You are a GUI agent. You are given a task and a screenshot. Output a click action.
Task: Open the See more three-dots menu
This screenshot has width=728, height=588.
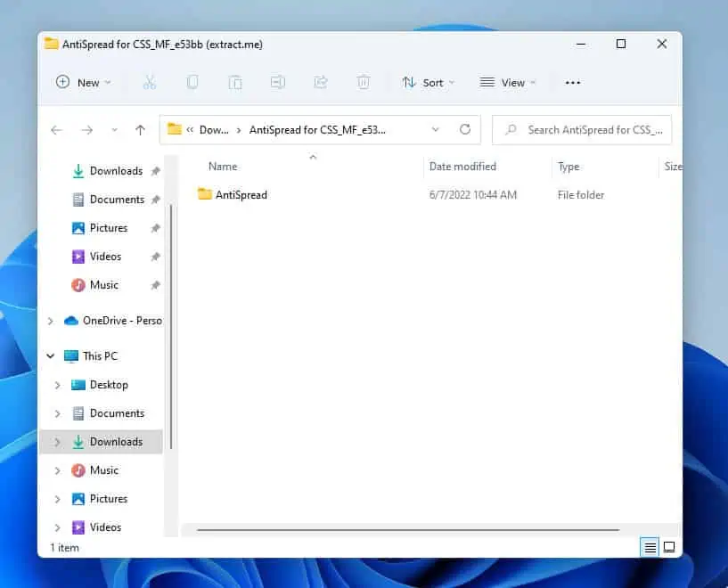point(572,83)
